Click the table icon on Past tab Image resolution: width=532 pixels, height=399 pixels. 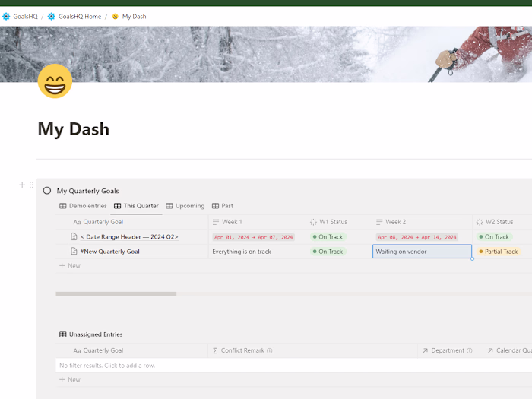tap(215, 206)
